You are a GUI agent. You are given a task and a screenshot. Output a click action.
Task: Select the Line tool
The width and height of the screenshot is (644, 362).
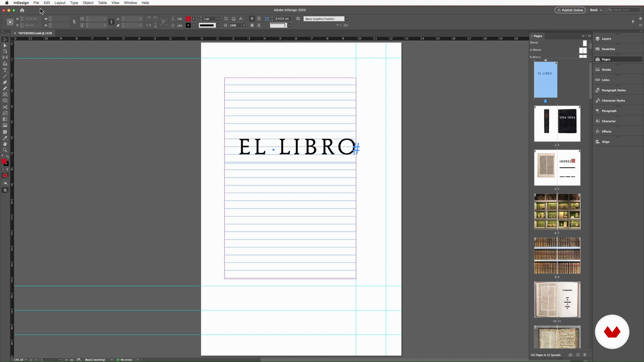pyautogui.click(x=5, y=76)
